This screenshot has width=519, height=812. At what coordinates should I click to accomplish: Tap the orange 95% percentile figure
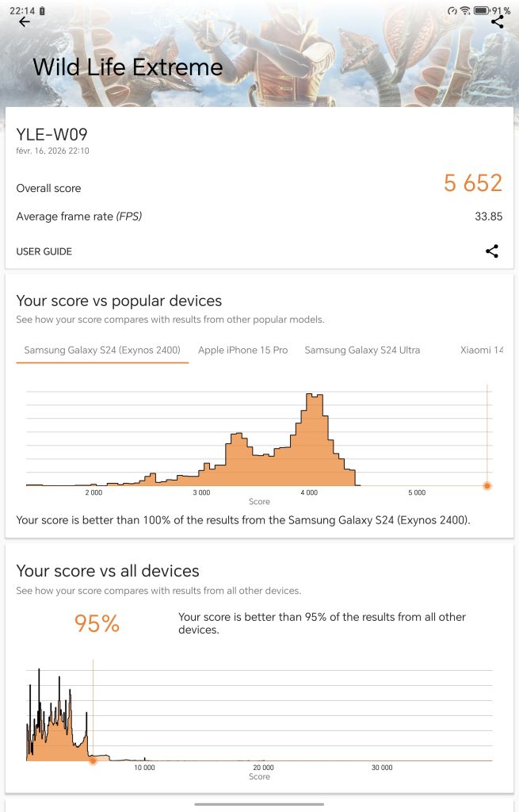97,623
